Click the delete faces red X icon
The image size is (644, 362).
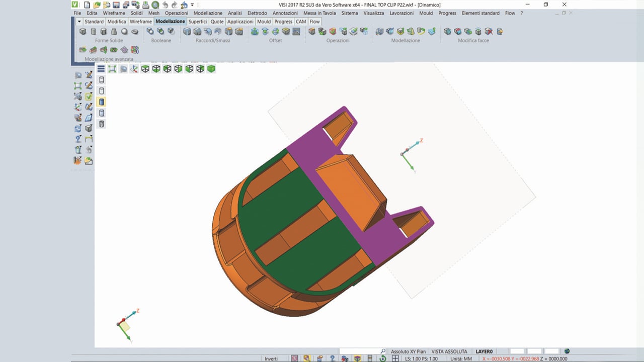pos(488,32)
